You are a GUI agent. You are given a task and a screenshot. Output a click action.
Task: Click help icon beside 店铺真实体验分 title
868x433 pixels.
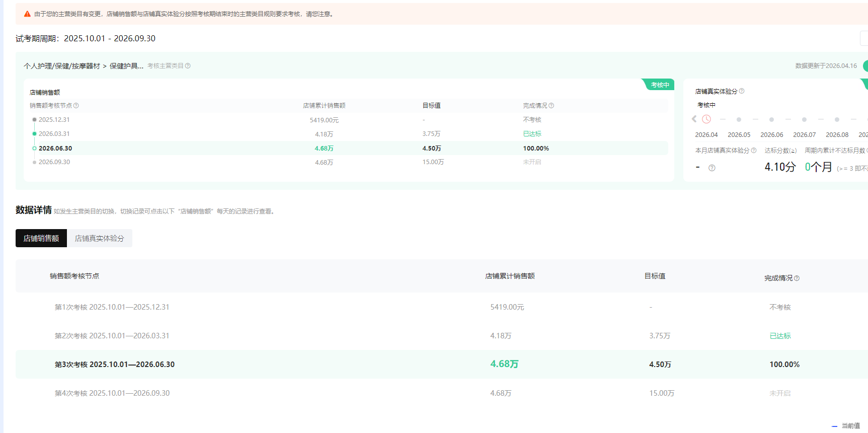click(x=741, y=91)
